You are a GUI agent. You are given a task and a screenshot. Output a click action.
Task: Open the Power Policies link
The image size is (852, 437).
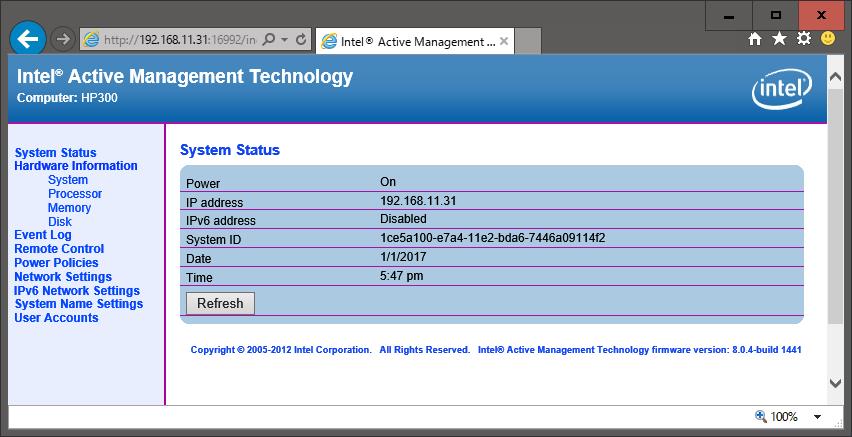57,263
